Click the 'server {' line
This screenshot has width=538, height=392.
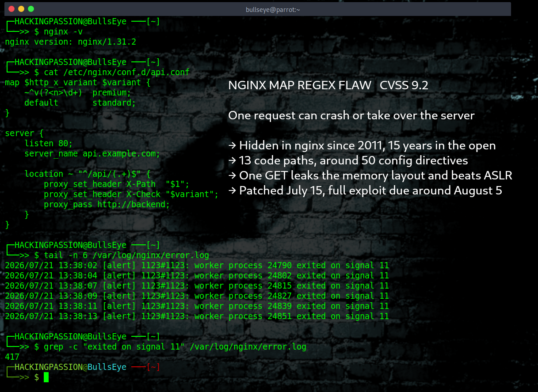[24, 133]
